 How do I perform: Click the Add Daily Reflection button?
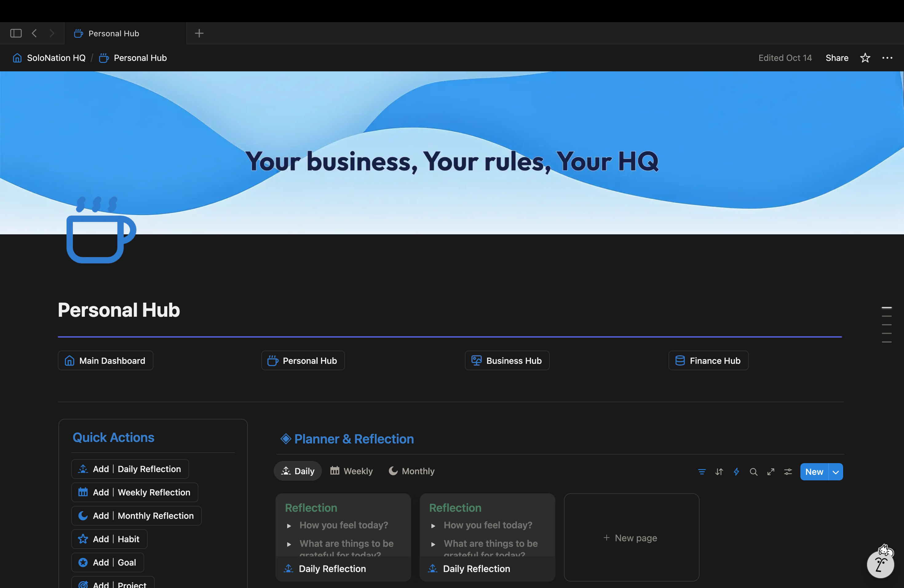click(130, 469)
